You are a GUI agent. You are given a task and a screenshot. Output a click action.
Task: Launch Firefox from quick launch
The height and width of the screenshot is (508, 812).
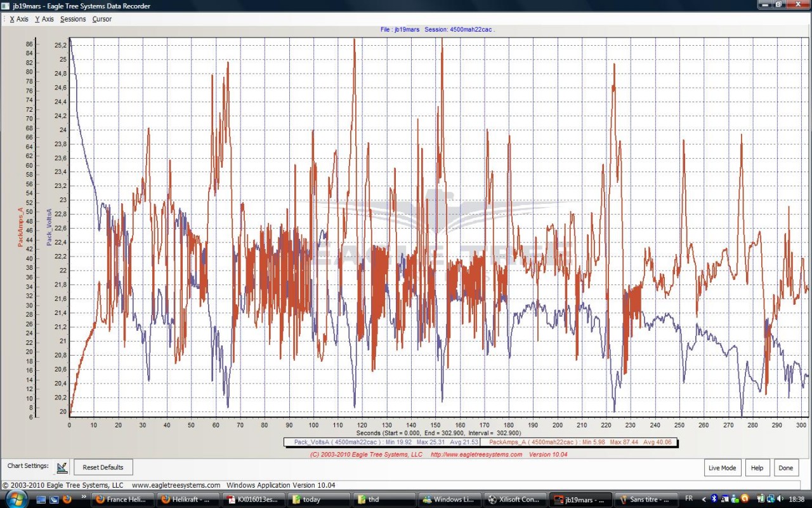[x=67, y=499]
